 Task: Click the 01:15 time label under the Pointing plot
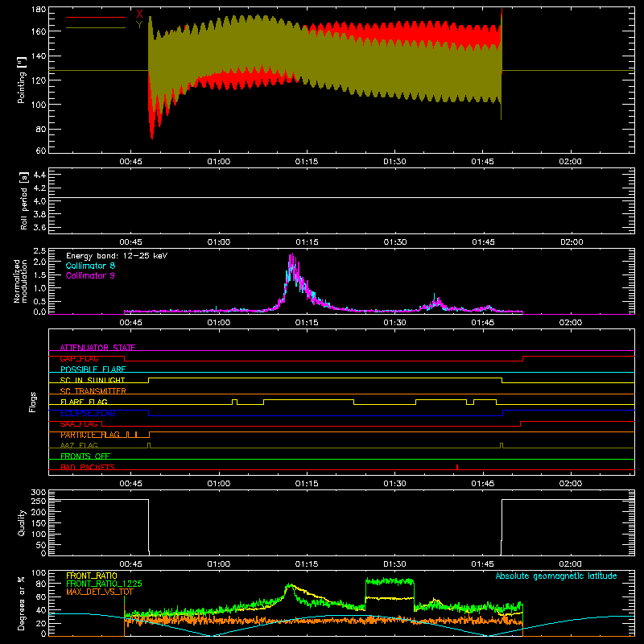pyautogui.click(x=307, y=162)
